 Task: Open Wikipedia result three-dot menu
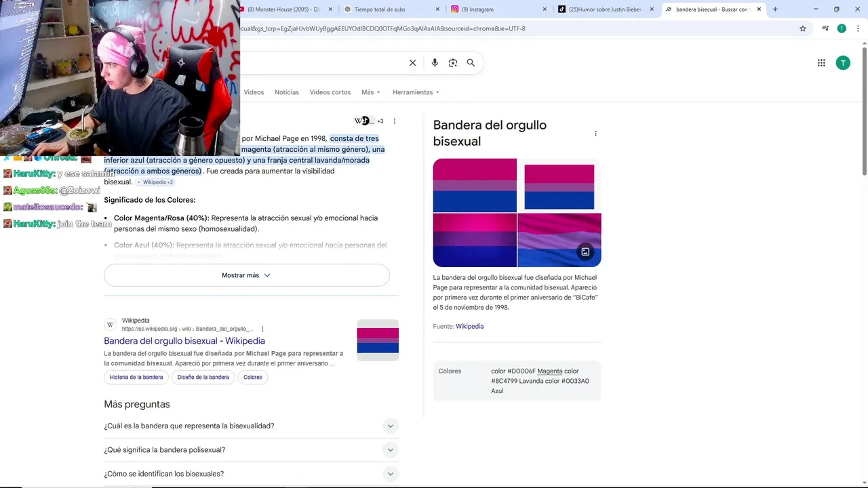(262, 329)
